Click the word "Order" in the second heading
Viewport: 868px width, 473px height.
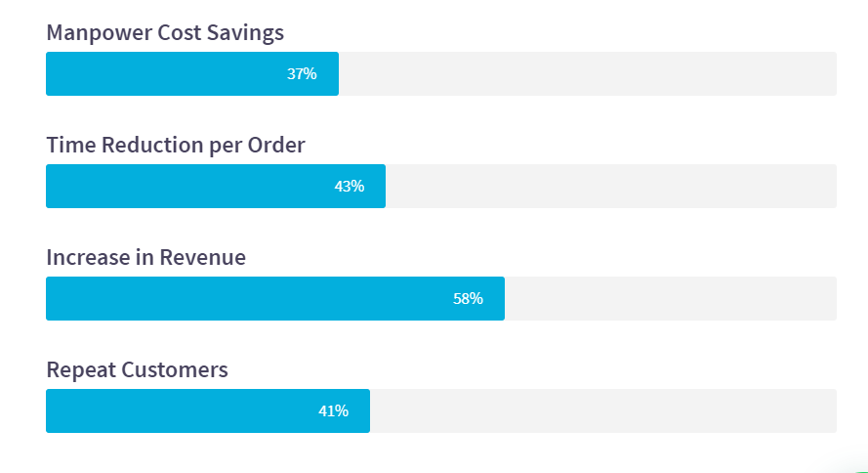(275, 145)
